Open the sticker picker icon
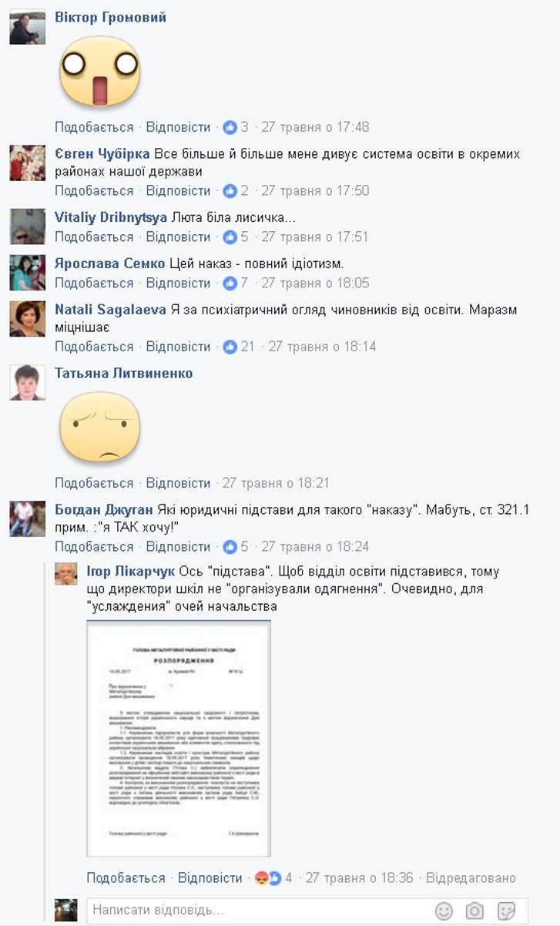 pyautogui.click(x=506, y=911)
